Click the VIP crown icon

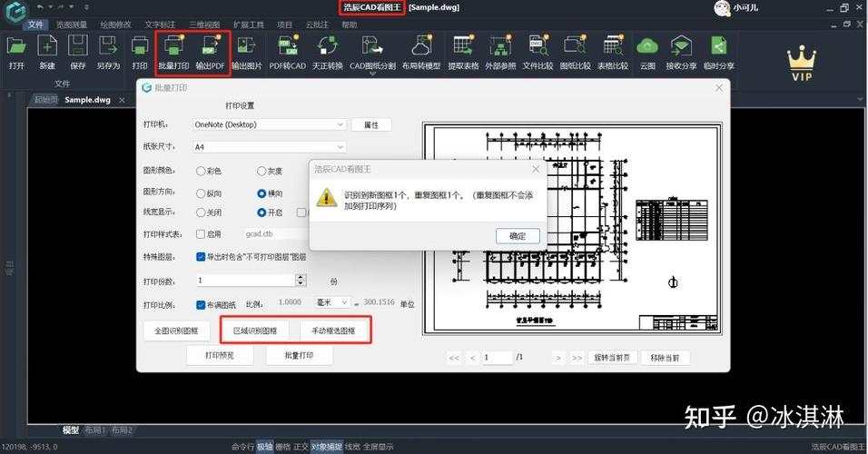pos(801,64)
